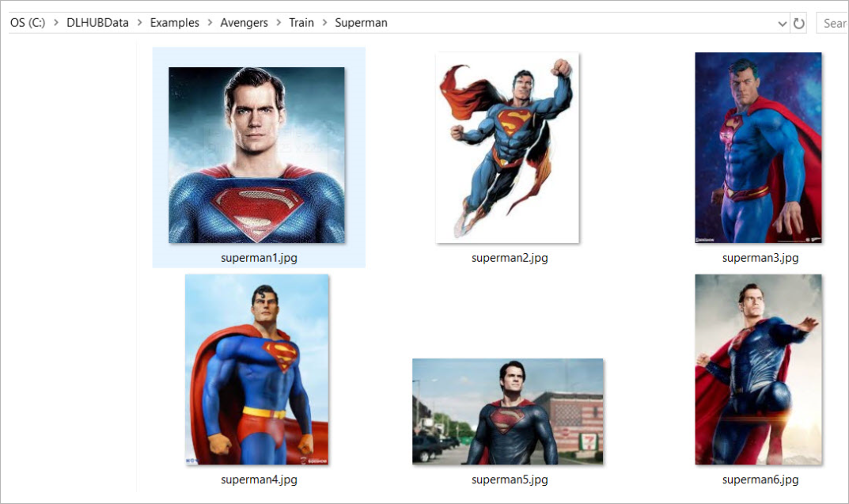Image resolution: width=849 pixels, height=504 pixels.
Task: Expand the chevron after Avengers
Action: 279,23
